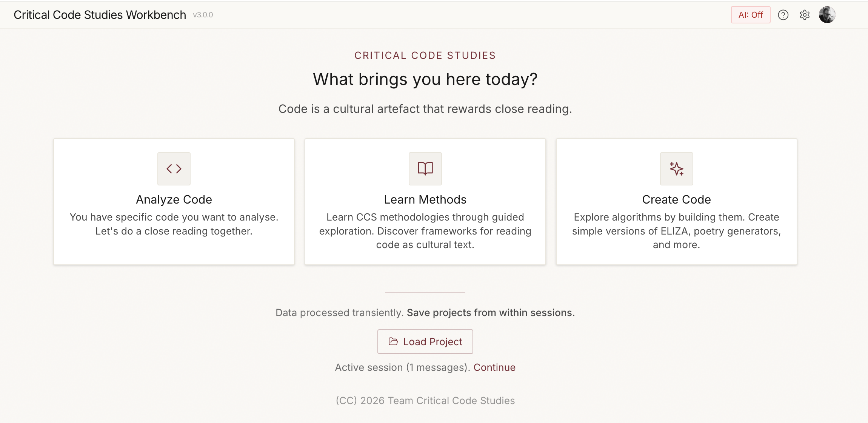868x423 pixels.
Task: Click the folder icon in Load Project
Action: (393, 341)
